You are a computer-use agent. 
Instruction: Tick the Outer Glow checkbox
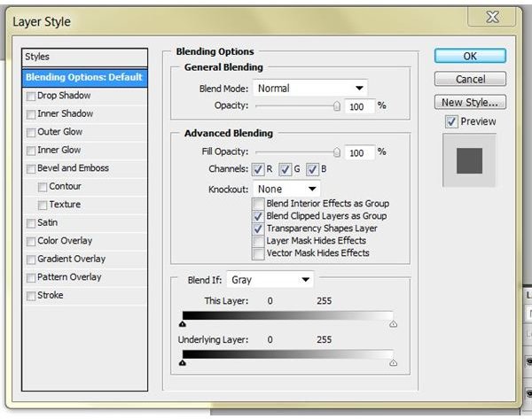pos(31,132)
